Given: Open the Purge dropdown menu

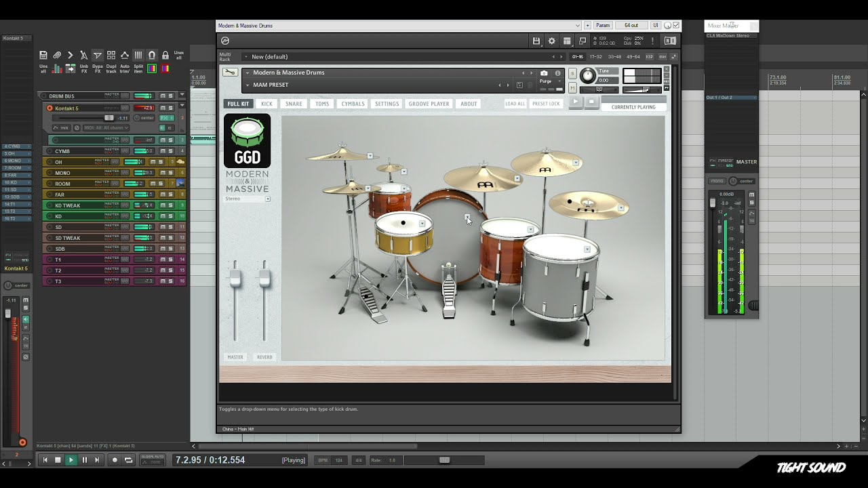Looking at the screenshot, I should click(x=550, y=81).
